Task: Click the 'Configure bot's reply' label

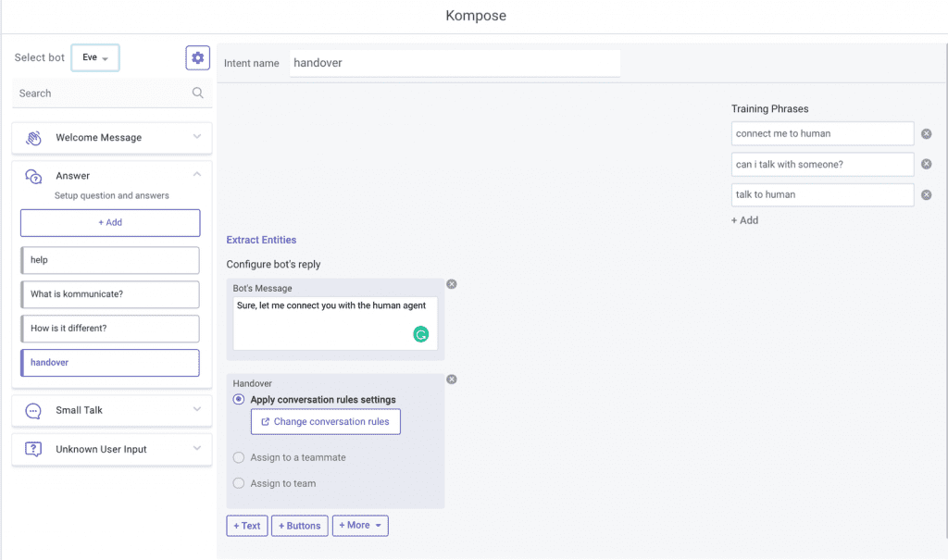Action: click(x=273, y=265)
